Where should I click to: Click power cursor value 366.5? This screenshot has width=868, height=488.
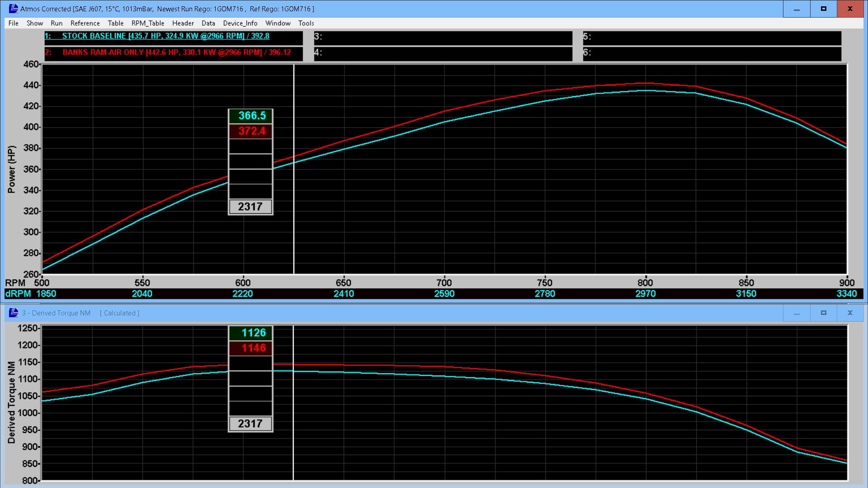pyautogui.click(x=251, y=116)
